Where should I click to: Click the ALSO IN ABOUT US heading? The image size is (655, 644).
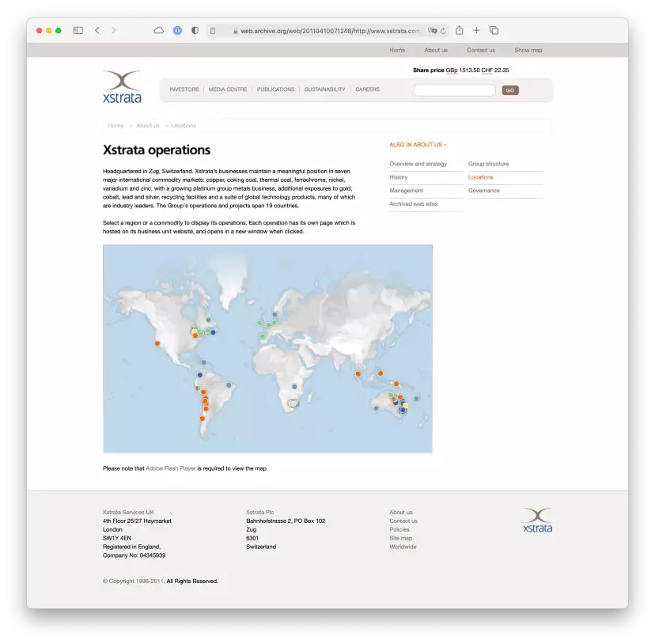coord(418,145)
